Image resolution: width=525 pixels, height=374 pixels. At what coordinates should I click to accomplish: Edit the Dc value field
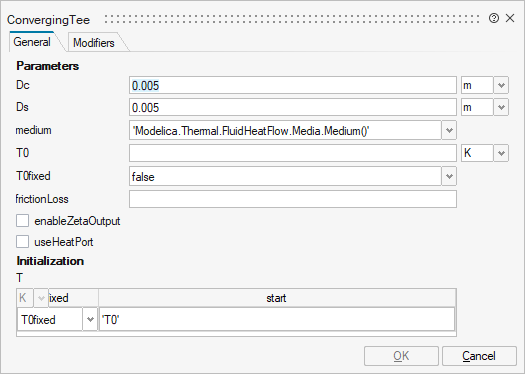(x=293, y=85)
